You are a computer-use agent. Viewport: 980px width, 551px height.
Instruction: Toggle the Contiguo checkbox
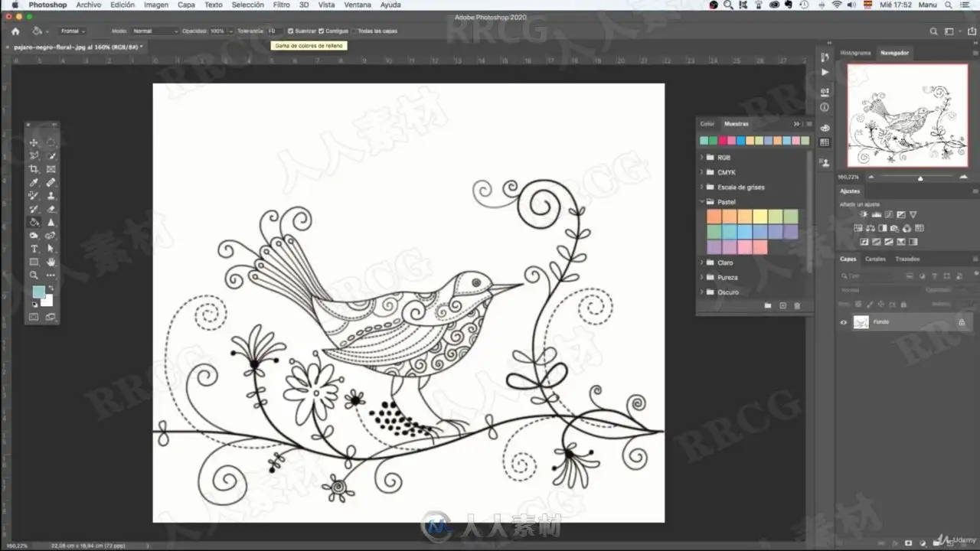tap(322, 31)
